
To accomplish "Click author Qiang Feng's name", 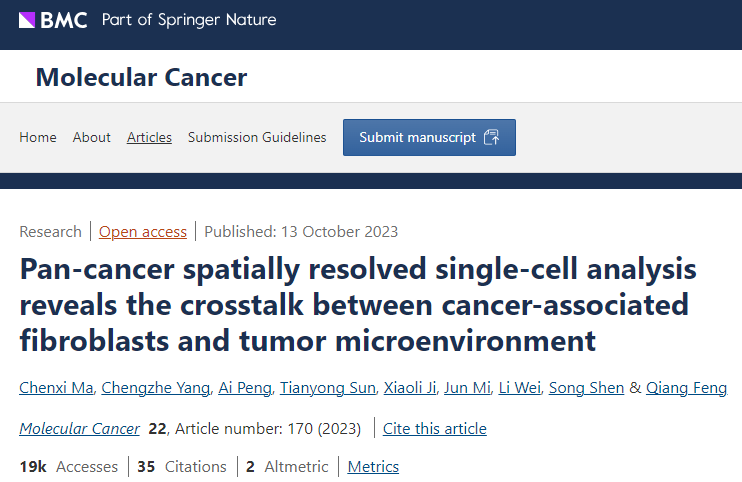I will pyautogui.click(x=686, y=388).
